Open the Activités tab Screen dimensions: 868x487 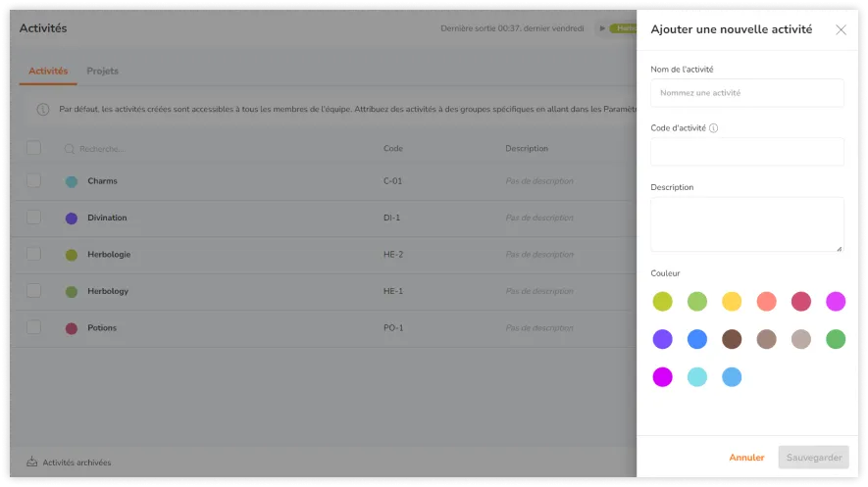click(x=48, y=72)
